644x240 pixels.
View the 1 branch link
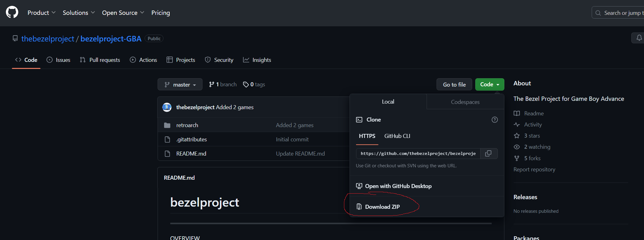[x=223, y=84]
